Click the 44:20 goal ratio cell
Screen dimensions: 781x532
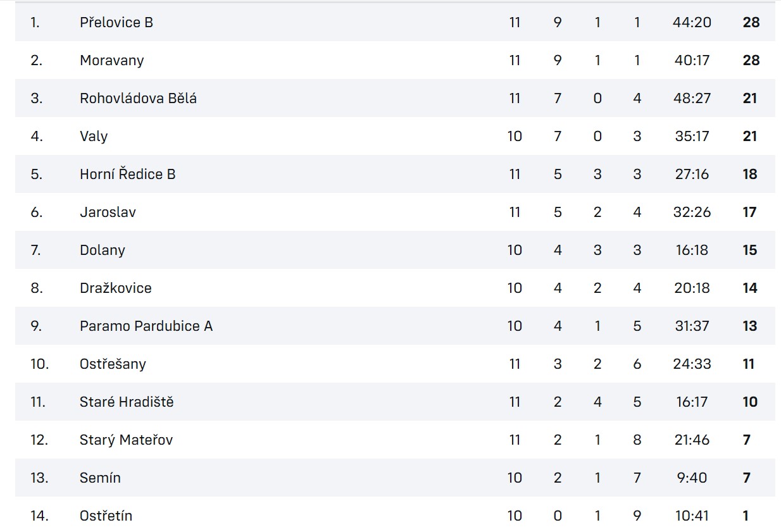click(x=692, y=22)
